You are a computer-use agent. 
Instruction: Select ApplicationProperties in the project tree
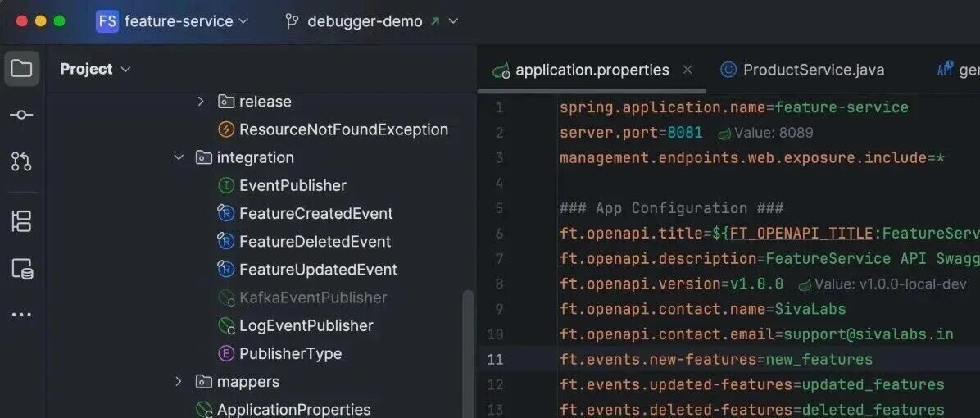pos(293,410)
